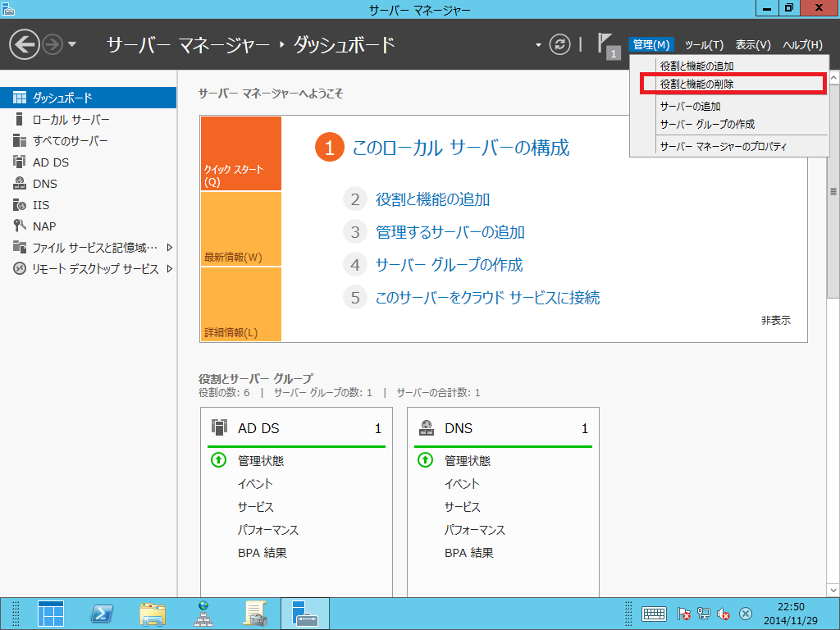Image resolution: width=840 pixels, height=630 pixels.
Task: Open サービス in AD DS tile
Action: (256, 507)
